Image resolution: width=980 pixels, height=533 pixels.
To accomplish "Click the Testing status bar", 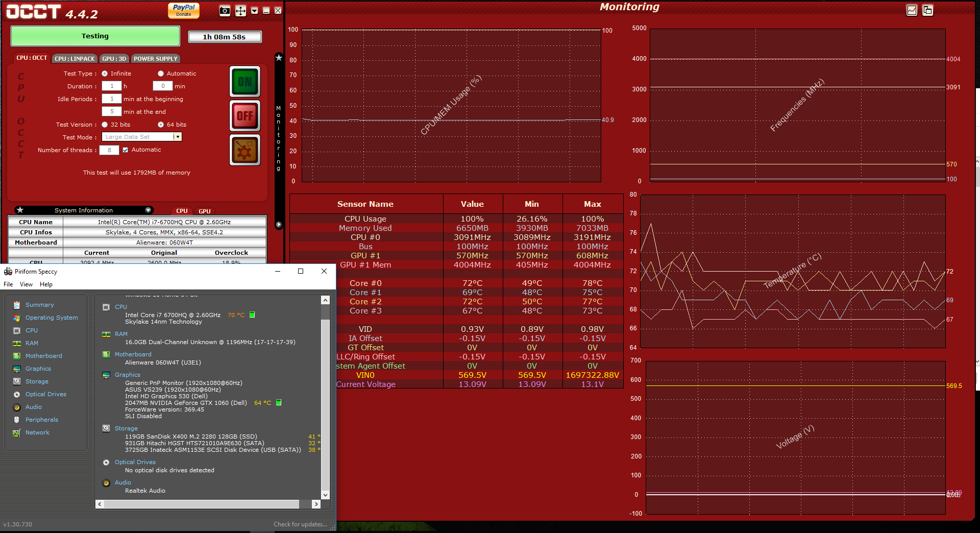I will pos(95,36).
